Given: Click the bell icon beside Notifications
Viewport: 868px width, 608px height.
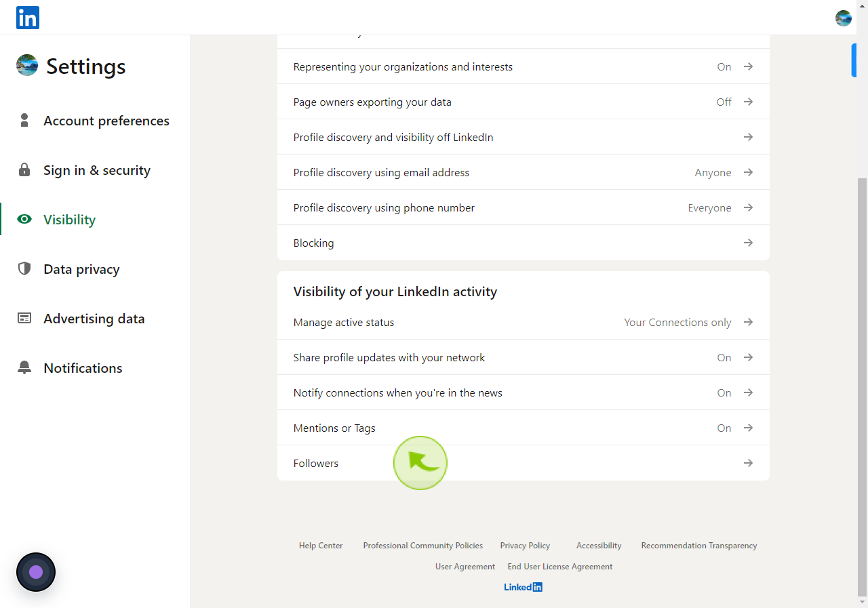Looking at the screenshot, I should (24, 368).
